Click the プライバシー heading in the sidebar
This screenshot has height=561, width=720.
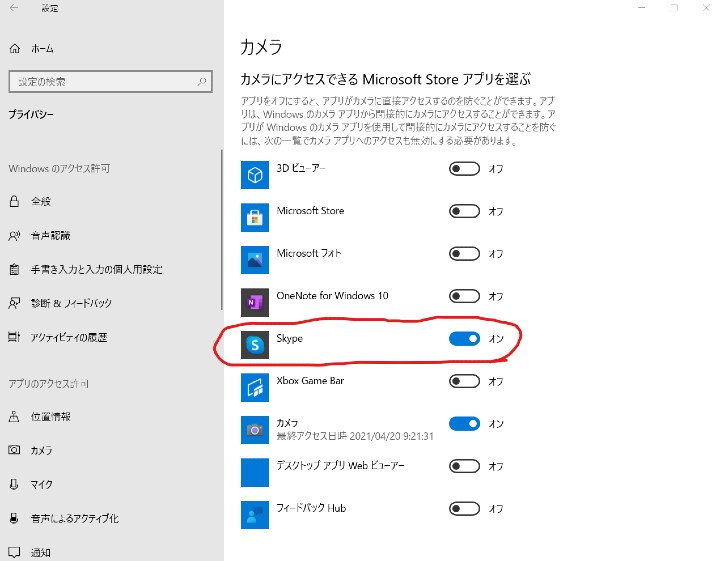tap(31, 114)
